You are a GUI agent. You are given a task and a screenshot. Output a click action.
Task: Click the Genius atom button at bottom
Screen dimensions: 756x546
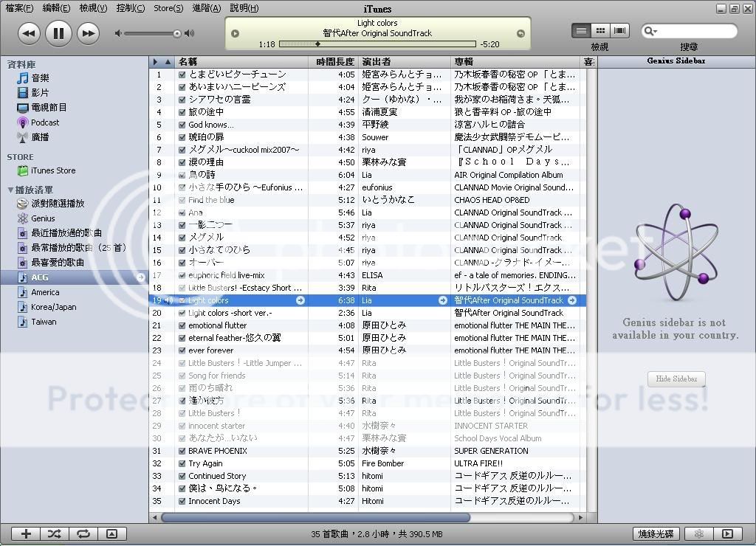pyautogui.click(x=698, y=533)
